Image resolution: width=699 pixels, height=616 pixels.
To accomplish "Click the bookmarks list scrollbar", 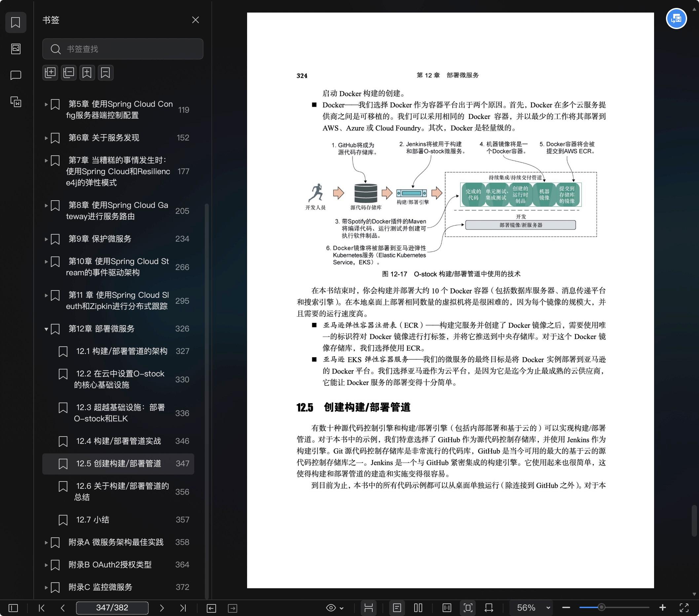I will click(206, 401).
